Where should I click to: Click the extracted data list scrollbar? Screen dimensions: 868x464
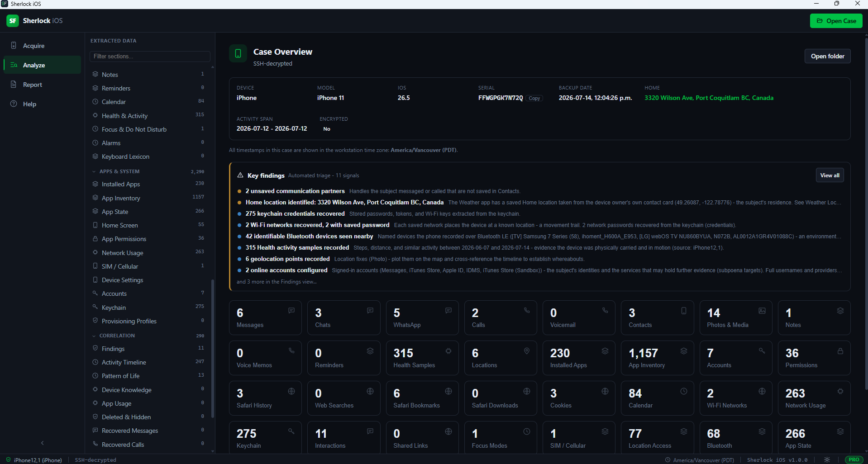[213, 348]
